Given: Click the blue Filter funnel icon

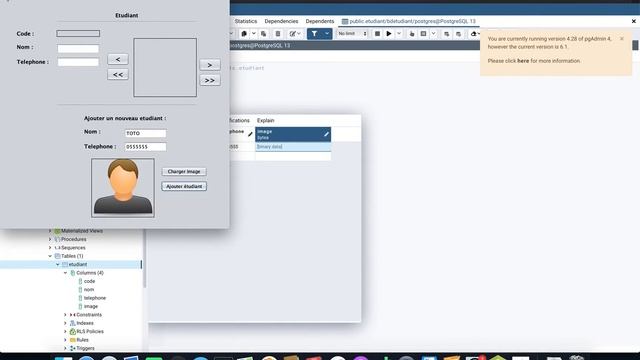Looking at the screenshot, I should pyautogui.click(x=314, y=34).
